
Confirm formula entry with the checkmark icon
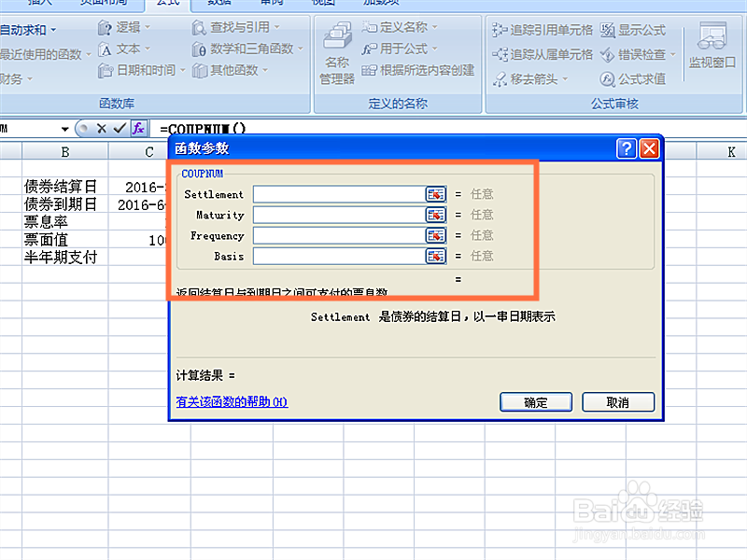pyautogui.click(x=120, y=129)
